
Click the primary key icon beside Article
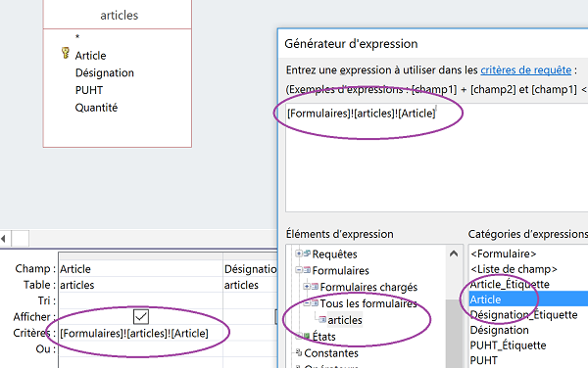tap(66, 53)
